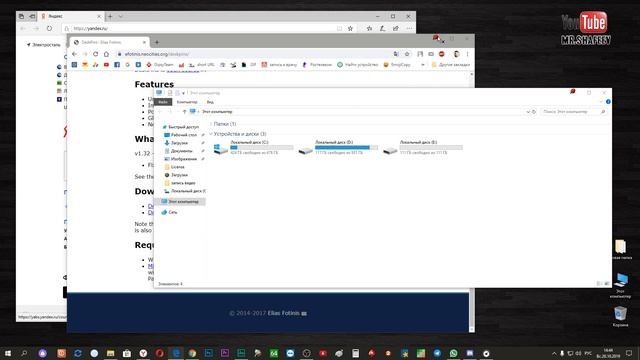The height and width of the screenshot is (360, 640).
Task: Open Локальный диск (D:) drive icon
Action: click(x=306, y=150)
